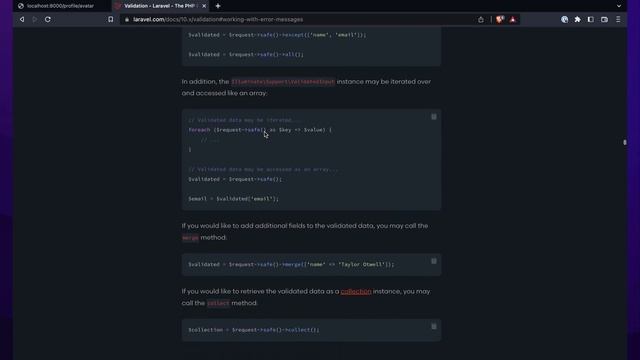Viewport: 640px width, 360px height.
Task: Close the Validation - Laravel tab
Action: (204, 6)
